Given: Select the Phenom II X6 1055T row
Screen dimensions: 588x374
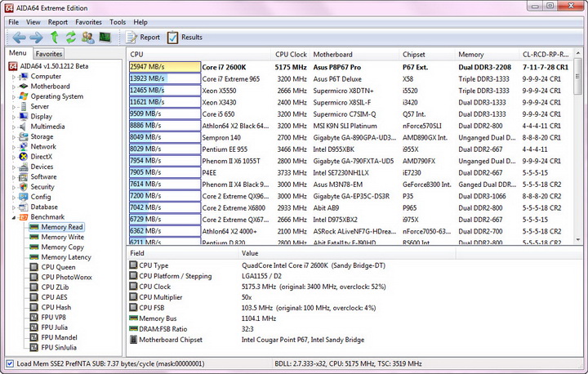Looking at the screenshot, I should tap(350, 161).
